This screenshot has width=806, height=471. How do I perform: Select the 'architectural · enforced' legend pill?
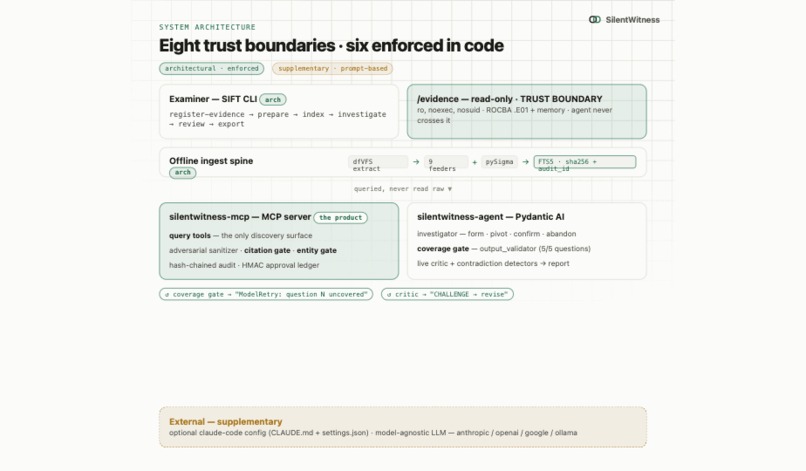(211, 68)
